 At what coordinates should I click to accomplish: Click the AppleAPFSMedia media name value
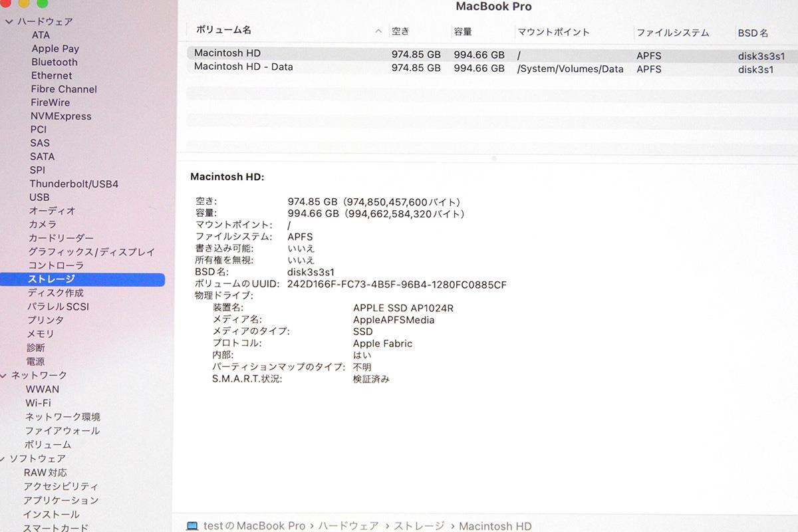394,320
